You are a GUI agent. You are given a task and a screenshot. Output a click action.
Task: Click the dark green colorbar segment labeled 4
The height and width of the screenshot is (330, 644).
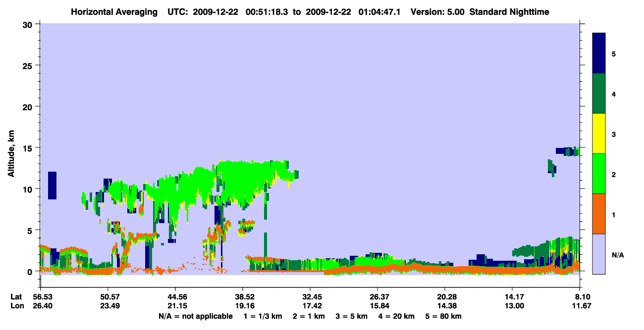599,94
